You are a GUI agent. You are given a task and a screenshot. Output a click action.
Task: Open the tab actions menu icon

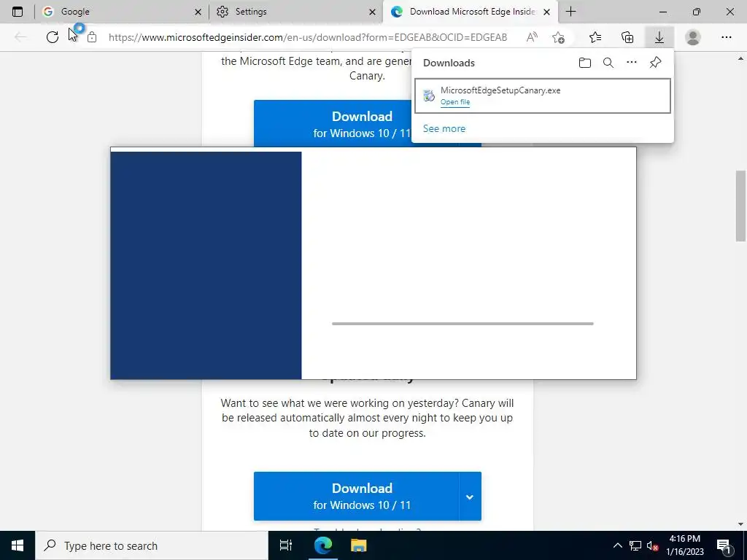18,12
